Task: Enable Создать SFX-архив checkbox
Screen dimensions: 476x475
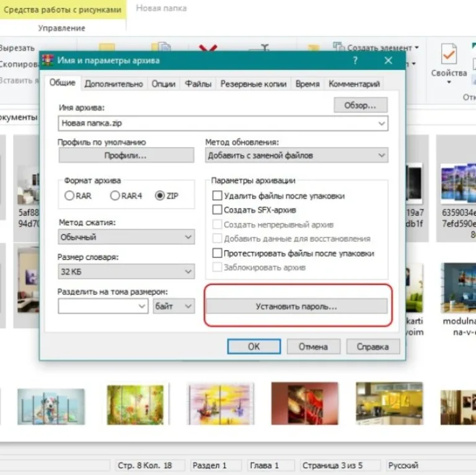Action: [217, 210]
